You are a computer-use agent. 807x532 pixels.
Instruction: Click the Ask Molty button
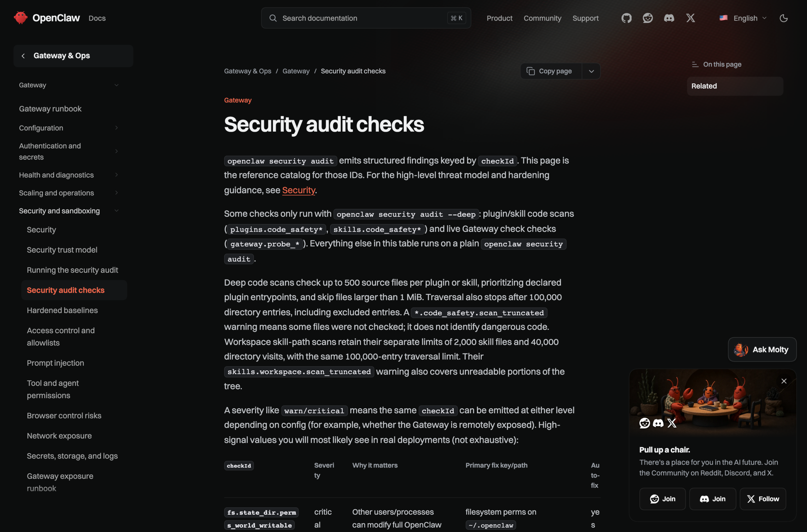pyautogui.click(x=762, y=349)
